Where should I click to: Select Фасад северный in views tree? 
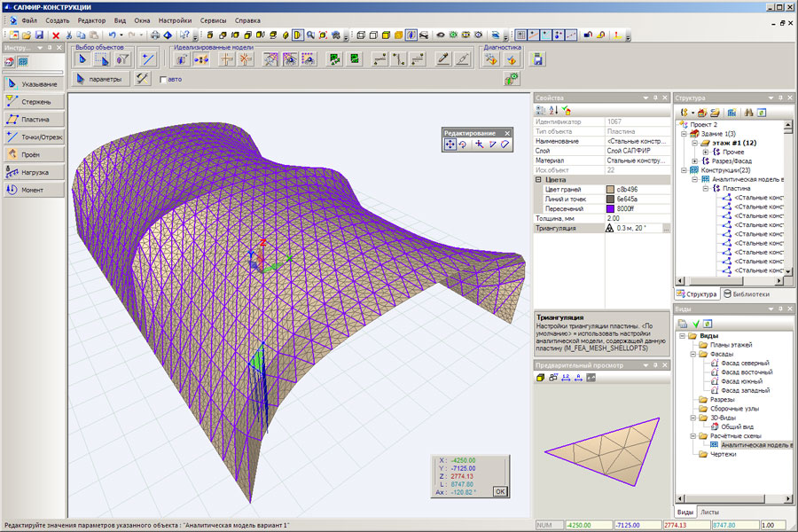point(744,364)
